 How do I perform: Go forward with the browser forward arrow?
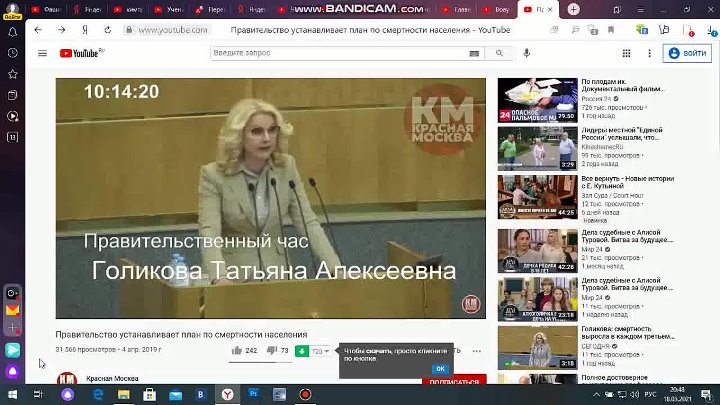point(61,30)
